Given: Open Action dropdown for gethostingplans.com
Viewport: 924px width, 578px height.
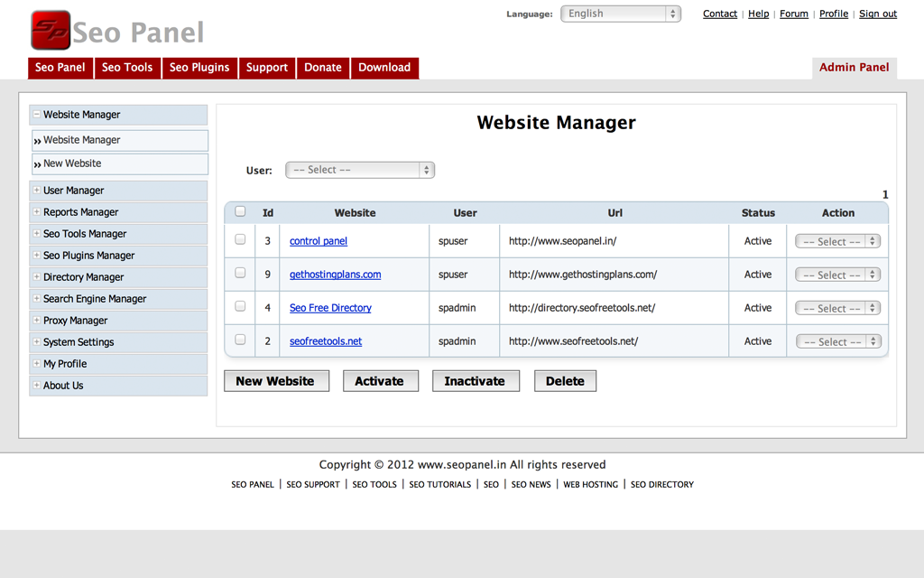Looking at the screenshot, I should pyautogui.click(x=837, y=275).
